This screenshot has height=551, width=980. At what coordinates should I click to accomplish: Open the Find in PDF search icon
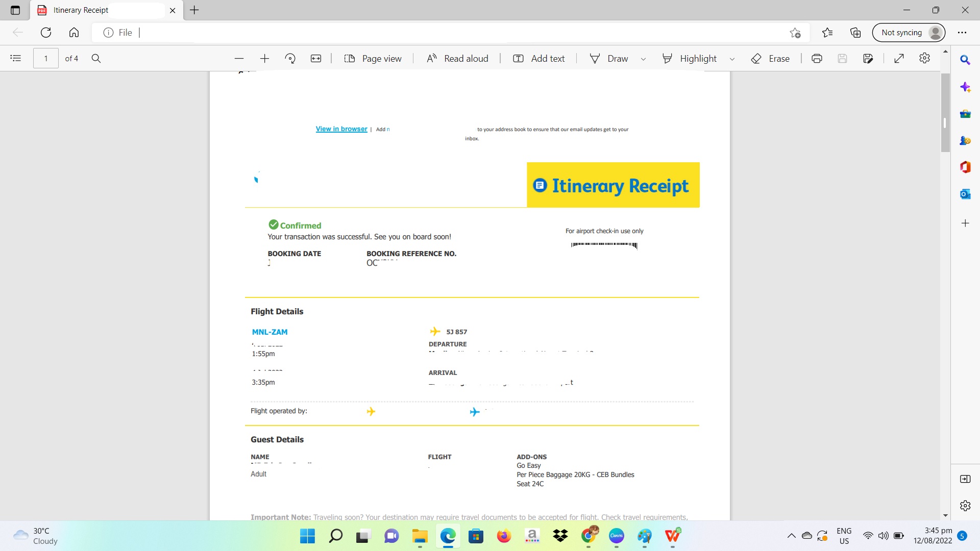coord(96,59)
